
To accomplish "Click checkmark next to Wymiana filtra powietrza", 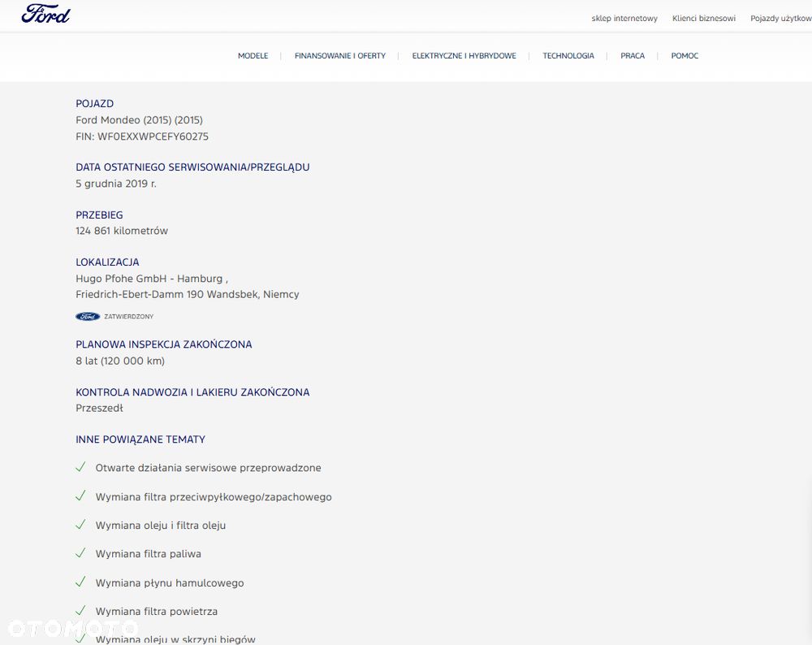I will 80,611.
